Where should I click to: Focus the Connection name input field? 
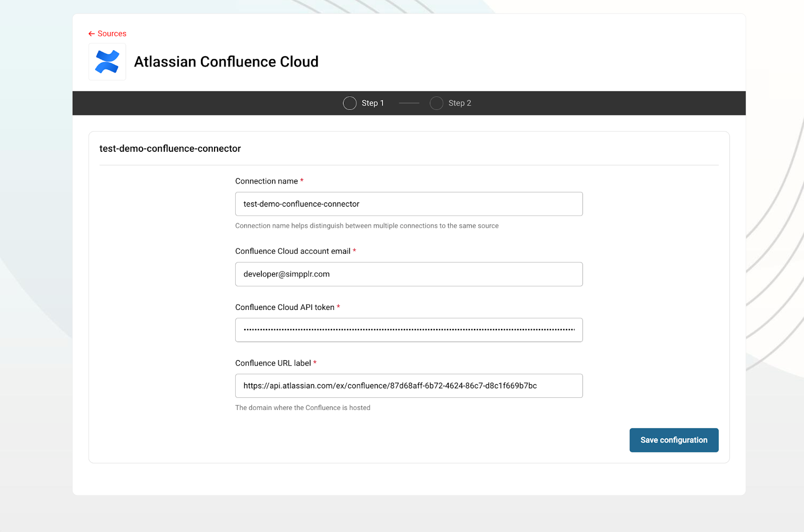point(409,204)
